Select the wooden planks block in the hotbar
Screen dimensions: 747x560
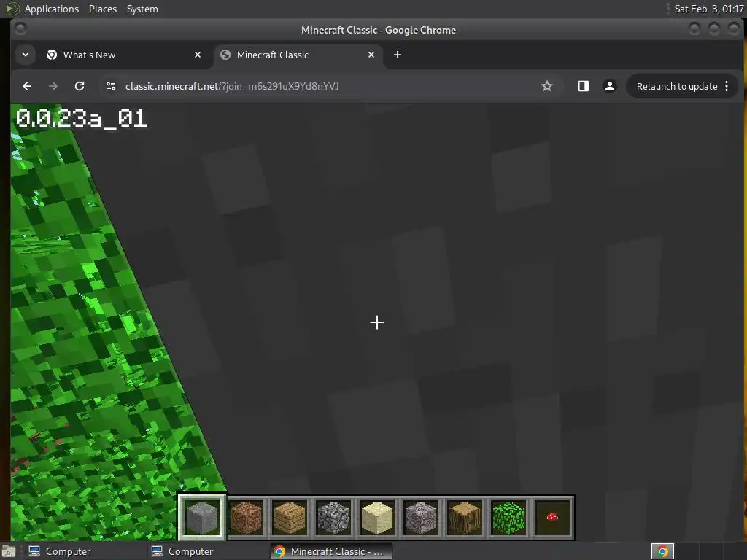(x=290, y=517)
